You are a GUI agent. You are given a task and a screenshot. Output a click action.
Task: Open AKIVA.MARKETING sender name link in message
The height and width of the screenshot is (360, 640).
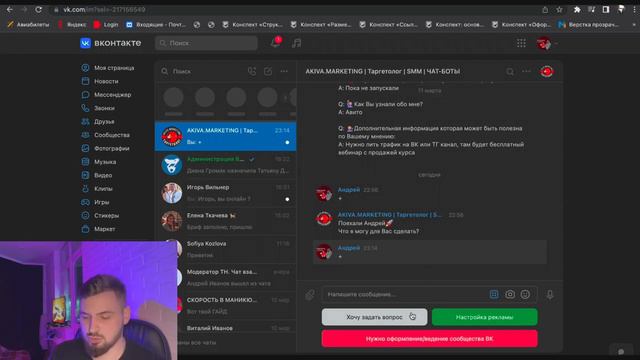tap(390, 215)
